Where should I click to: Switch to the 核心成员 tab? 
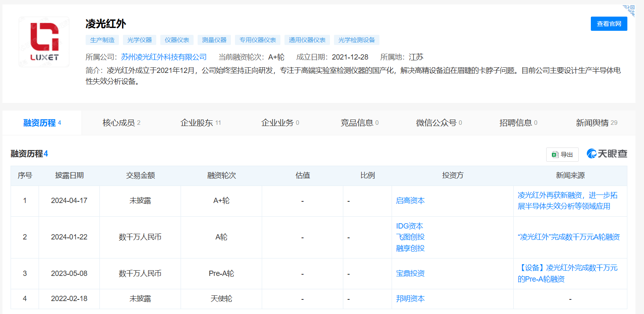click(121, 123)
